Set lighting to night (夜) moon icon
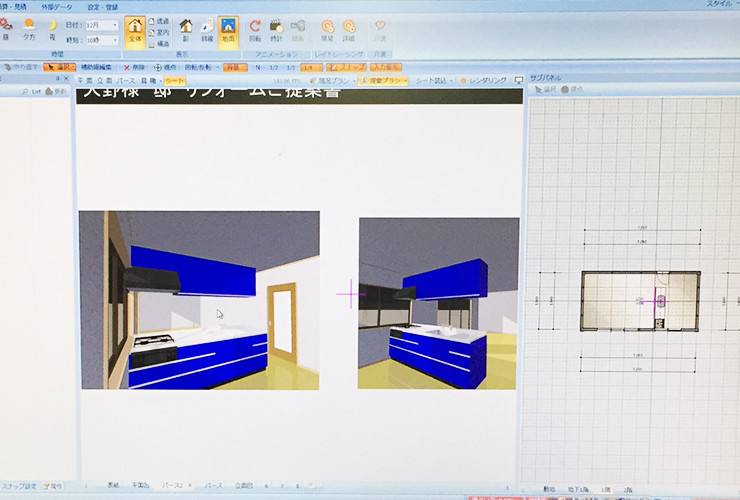The image size is (740, 500). click(52, 29)
